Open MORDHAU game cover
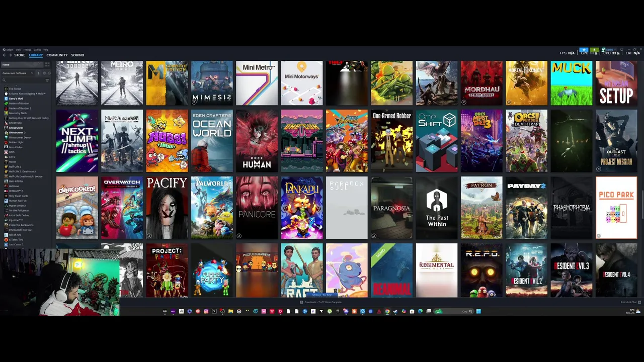Image resolution: width=644 pixels, height=362 pixels. [x=481, y=83]
